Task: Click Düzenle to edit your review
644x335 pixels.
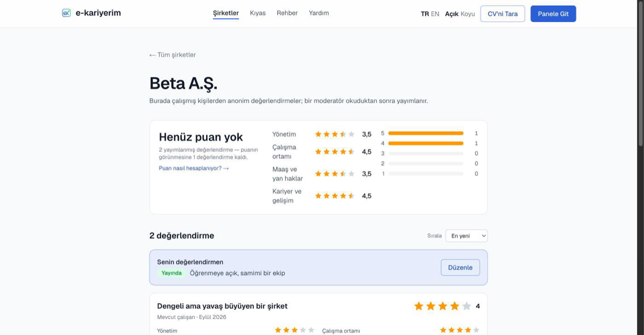Action: coord(460,268)
